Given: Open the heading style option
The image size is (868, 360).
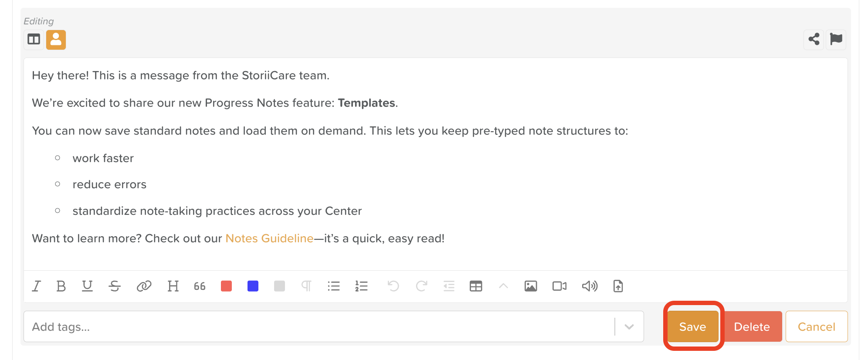Looking at the screenshot, I should (x=173, y=286).
